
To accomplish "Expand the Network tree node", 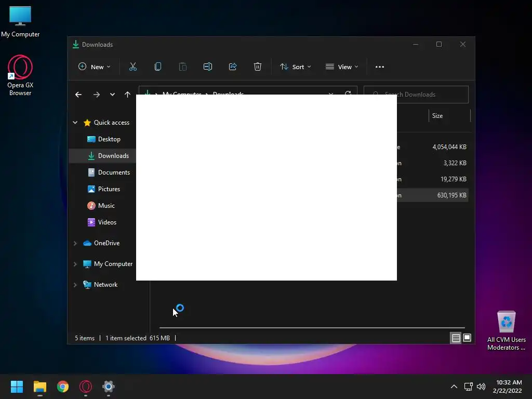I will pos(75,285).
